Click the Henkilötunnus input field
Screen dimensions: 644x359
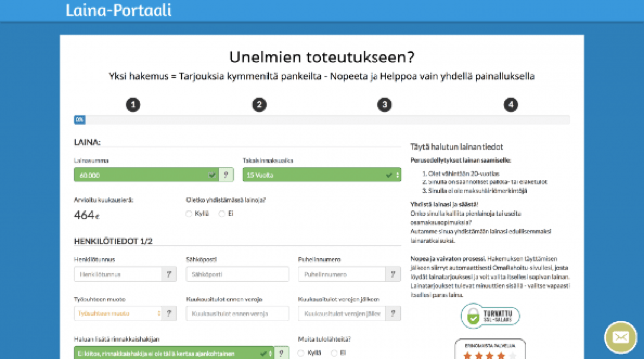pyautogui.click(x=118, y=274)
